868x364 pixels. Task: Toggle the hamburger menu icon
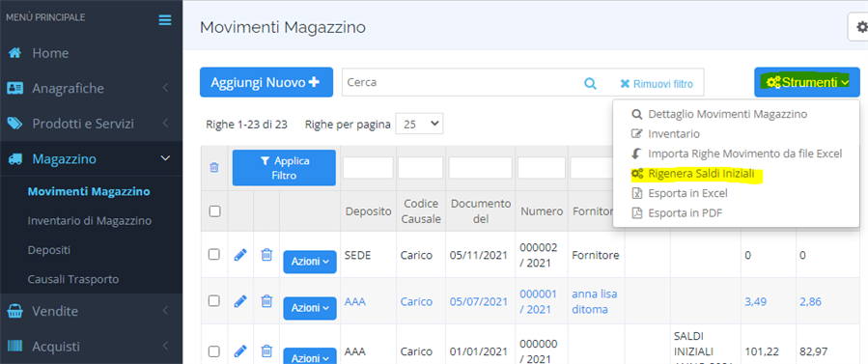pos(165,20)
